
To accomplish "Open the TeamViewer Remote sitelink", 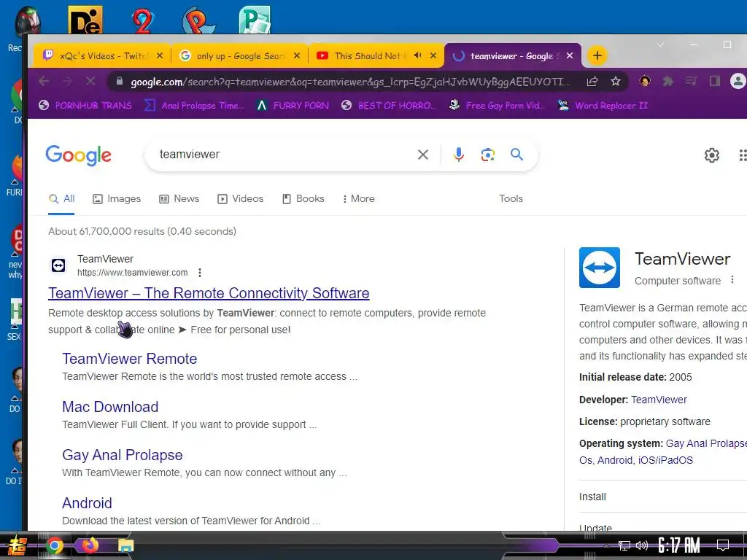I will coord(130,359).
